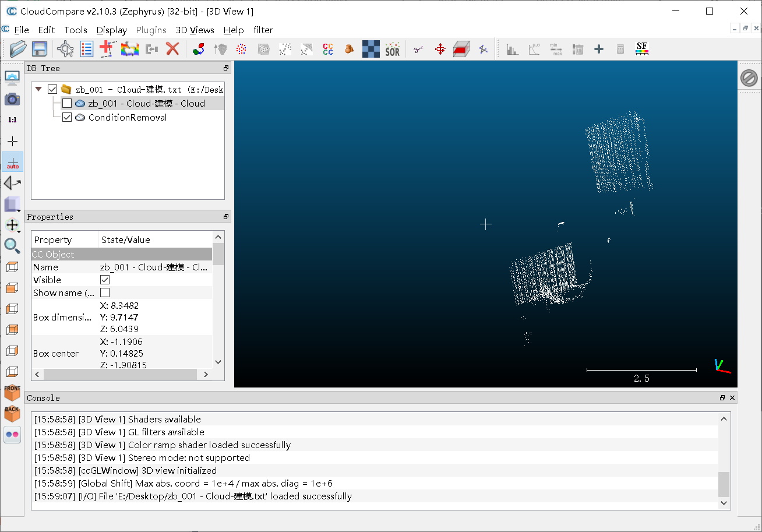Click the Global Shift console log line
This screenshot has width=762, height=532.
click(183, 484)
